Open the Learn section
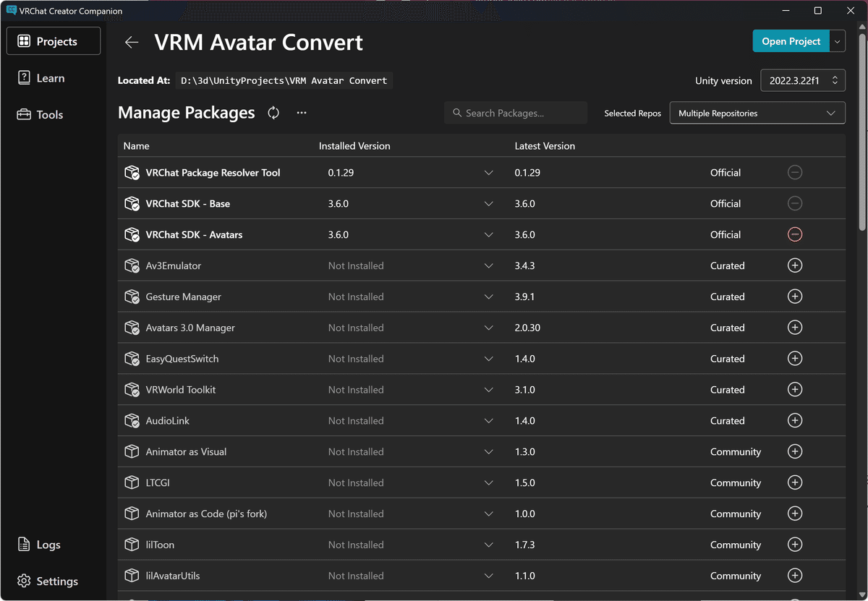Viewport: 868px width, 601px height. (54, 78)
